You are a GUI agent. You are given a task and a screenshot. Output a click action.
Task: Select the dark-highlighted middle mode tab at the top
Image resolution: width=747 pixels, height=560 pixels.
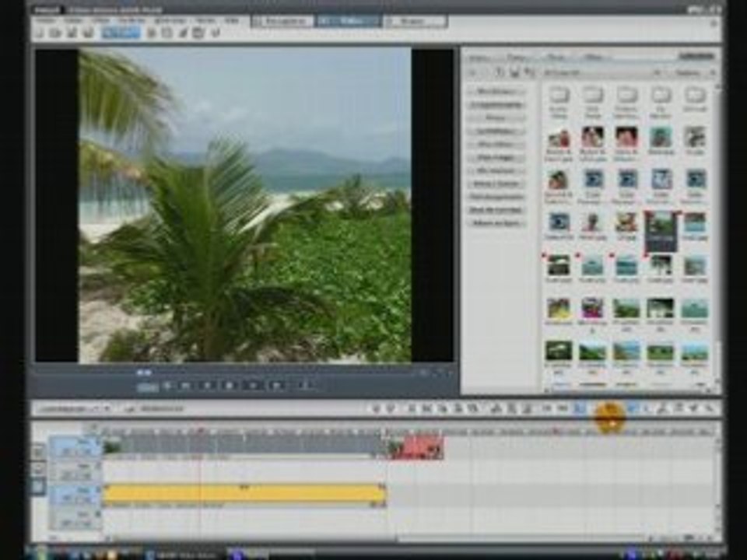pyautogui.click(x=348, y=22)
